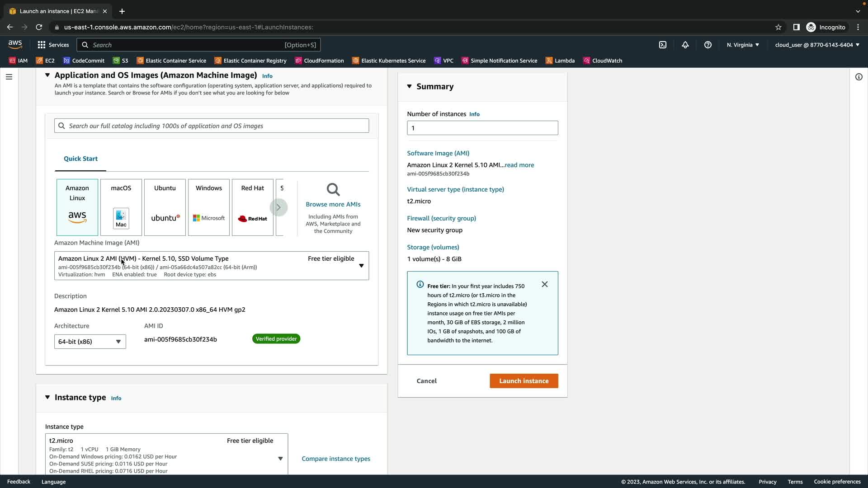Click the Launch instance button

524,381
